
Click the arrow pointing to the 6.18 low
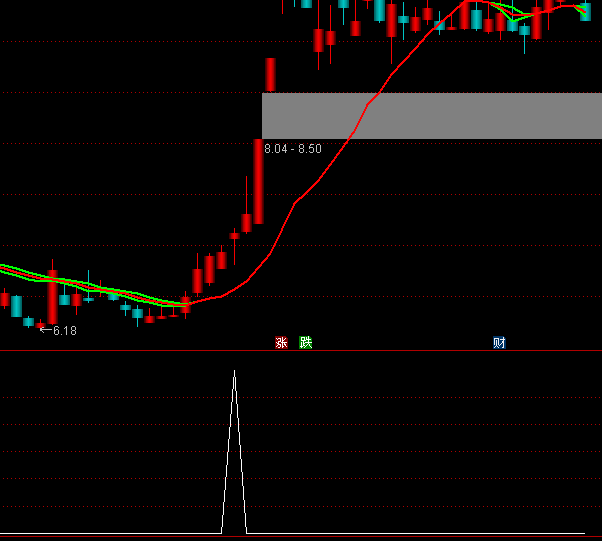click(x=45, y=329)
